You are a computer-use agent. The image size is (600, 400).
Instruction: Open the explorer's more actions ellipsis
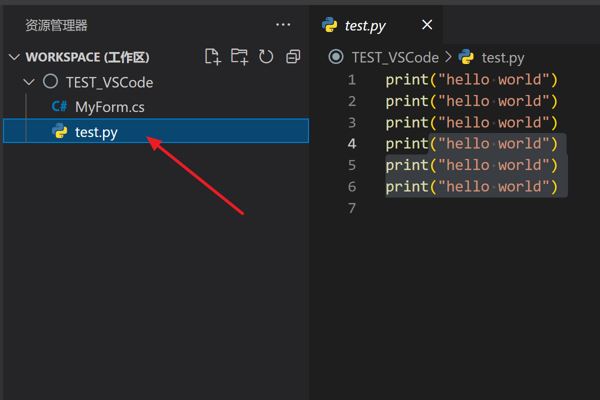click(x=284, y=25)
